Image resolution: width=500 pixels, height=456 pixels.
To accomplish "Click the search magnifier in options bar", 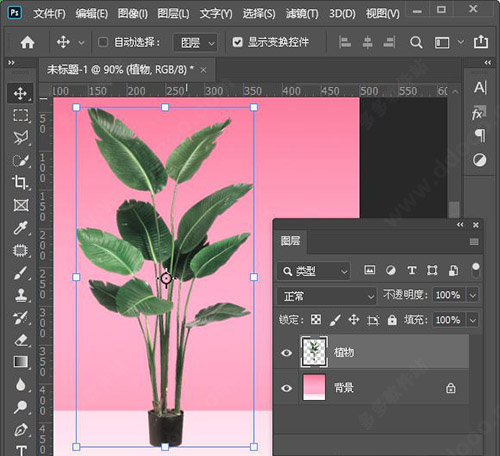I will (416, 42).
